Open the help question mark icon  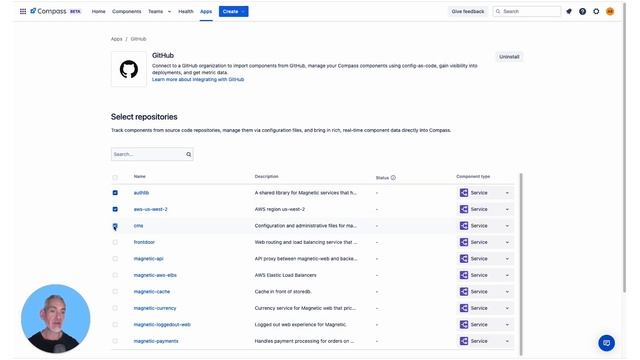[x=582, y=11]
